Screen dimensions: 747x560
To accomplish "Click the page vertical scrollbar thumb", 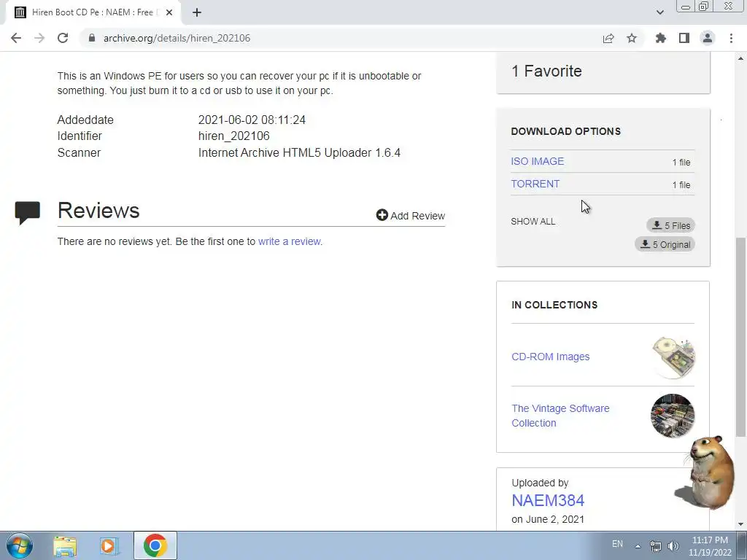I will [741, 336].
